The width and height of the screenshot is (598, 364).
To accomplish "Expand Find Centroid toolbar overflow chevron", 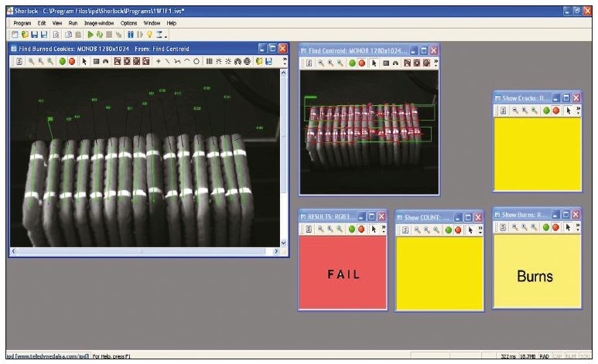I will click(x=436, y=63).
